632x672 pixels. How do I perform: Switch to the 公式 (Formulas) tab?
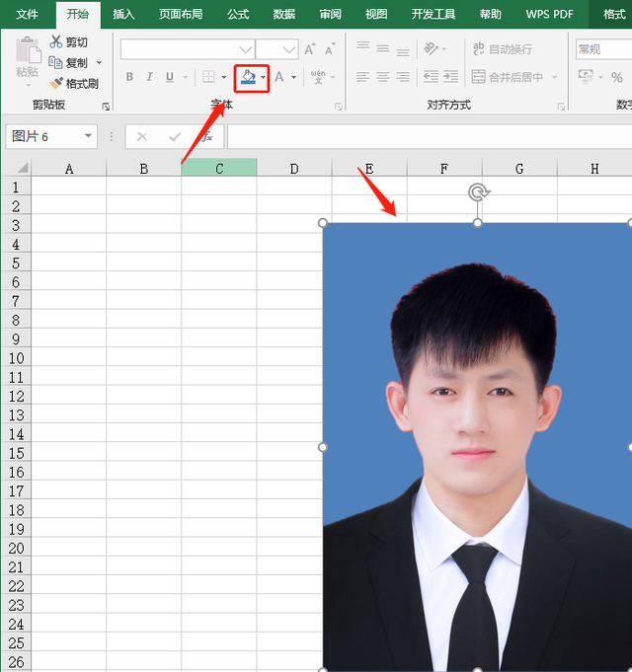coord(238,14)
